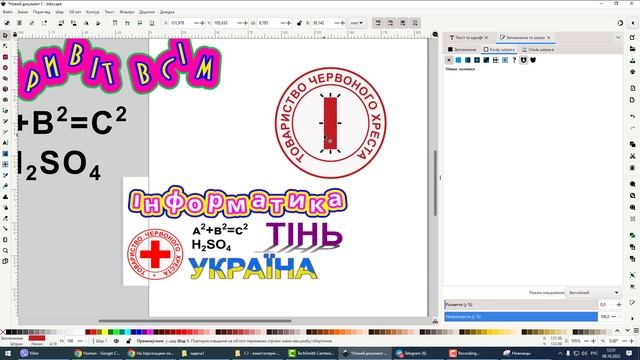
Task: Open canvas zoom icon above scrollbar
Action: (x=435, y=35)
